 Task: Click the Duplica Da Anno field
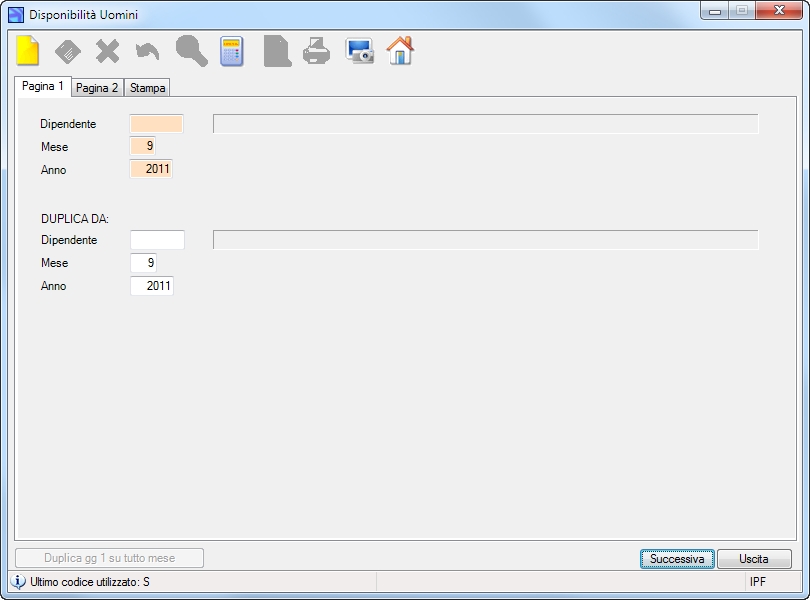tap(152, 286)
